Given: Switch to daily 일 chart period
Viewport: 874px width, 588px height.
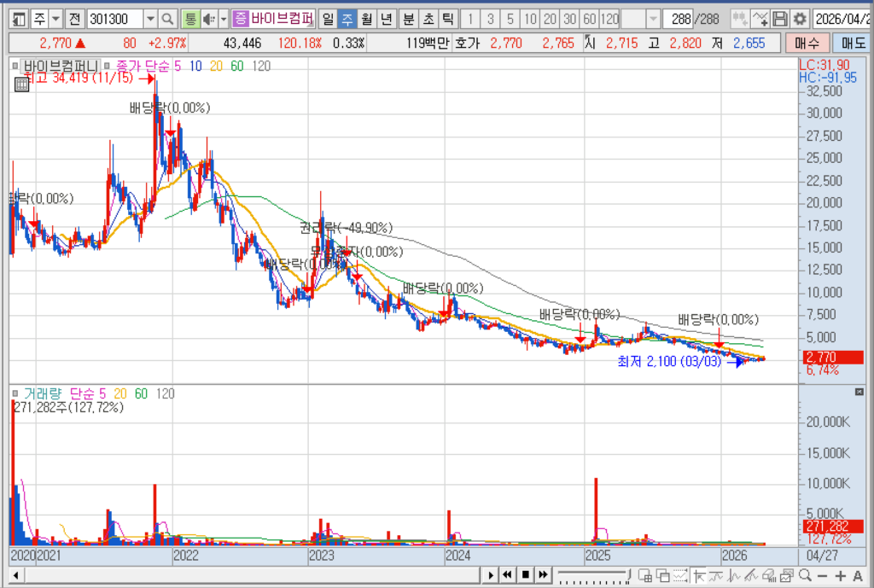Looking at the screenshot, I should (x=328, y=19).
